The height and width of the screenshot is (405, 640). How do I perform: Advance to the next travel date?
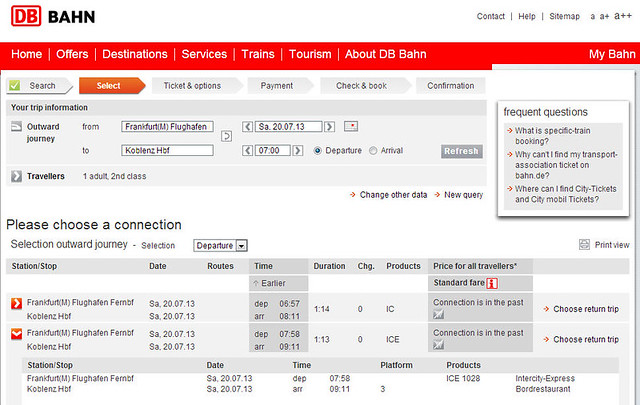pos(327,127)
